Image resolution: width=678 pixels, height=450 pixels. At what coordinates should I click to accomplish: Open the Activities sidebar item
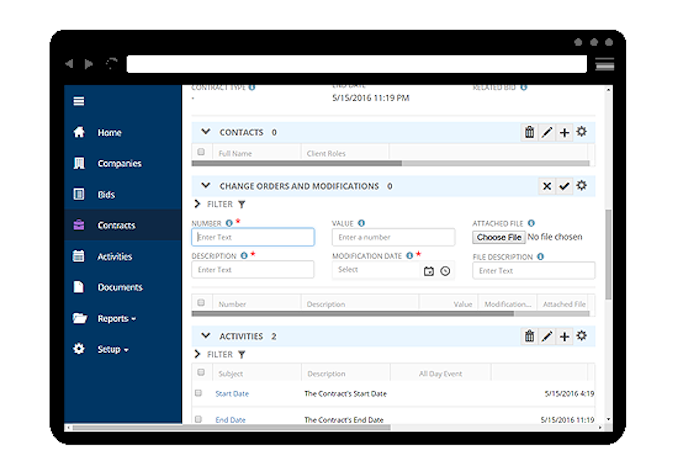pos(115,256)
